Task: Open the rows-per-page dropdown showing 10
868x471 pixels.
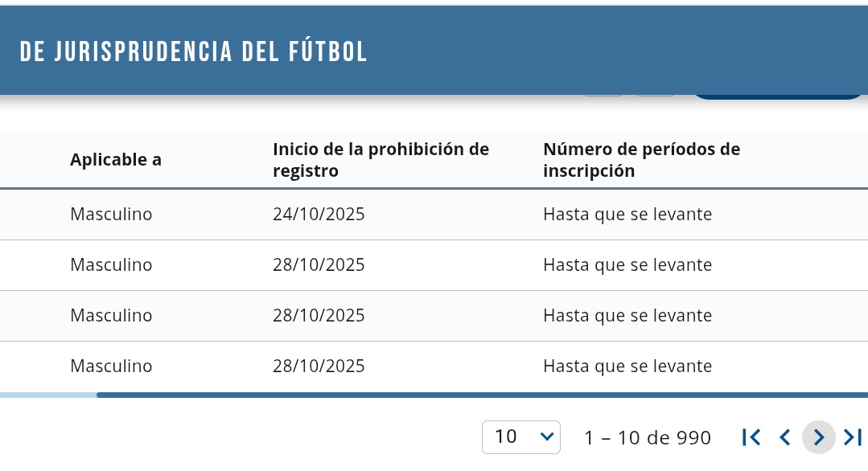Action: point(520,437)
